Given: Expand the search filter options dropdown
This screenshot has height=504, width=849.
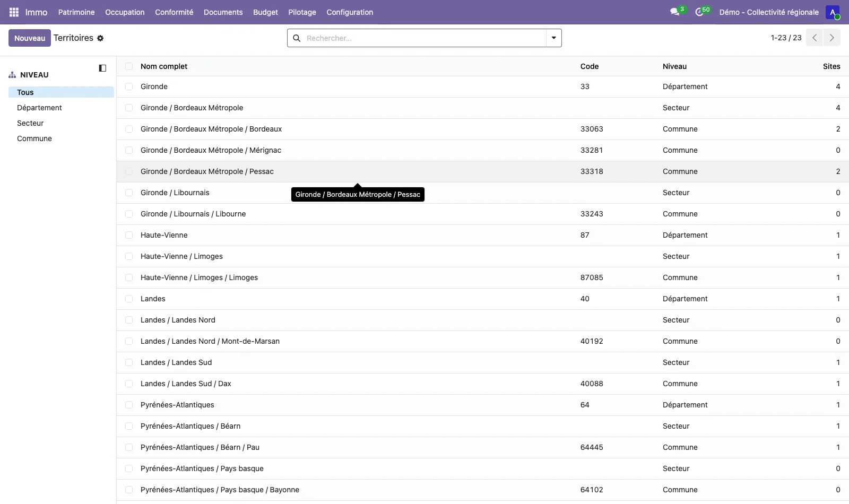Looking at the screenshot, I should tap(553, 38).
